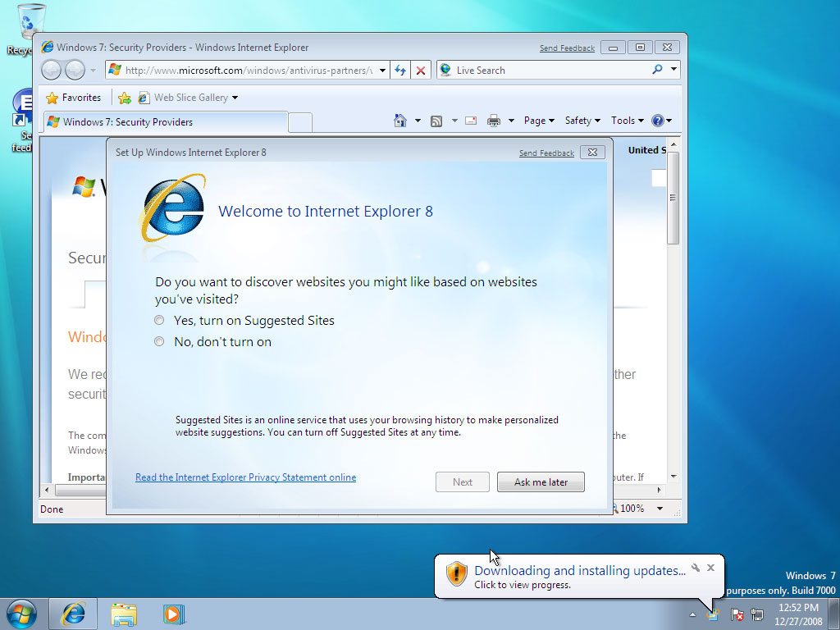Select the Recycle Bin desktop icon
Image resolution: width=840 pixels, height=630 pixels.
(25, 30)
